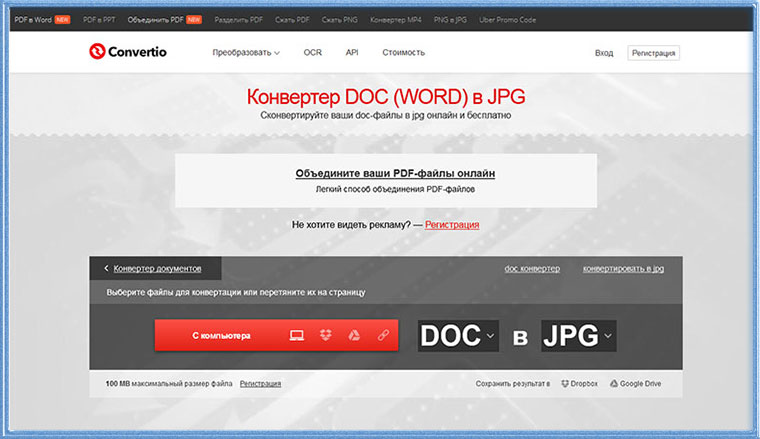The width and height of the screenshot is (760, 439).
Task: Click the Вход login link
Action: (604, 53)
